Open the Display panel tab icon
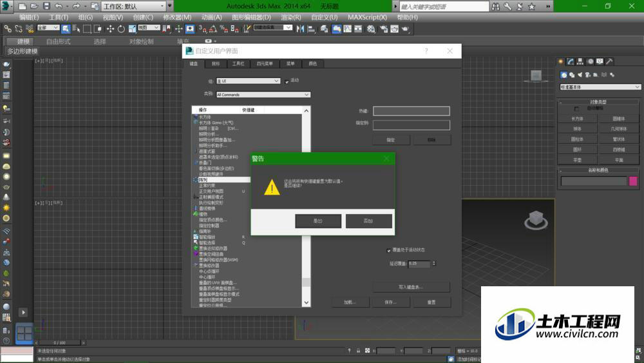Screen dimensions: 644x363 pos(600,61)
